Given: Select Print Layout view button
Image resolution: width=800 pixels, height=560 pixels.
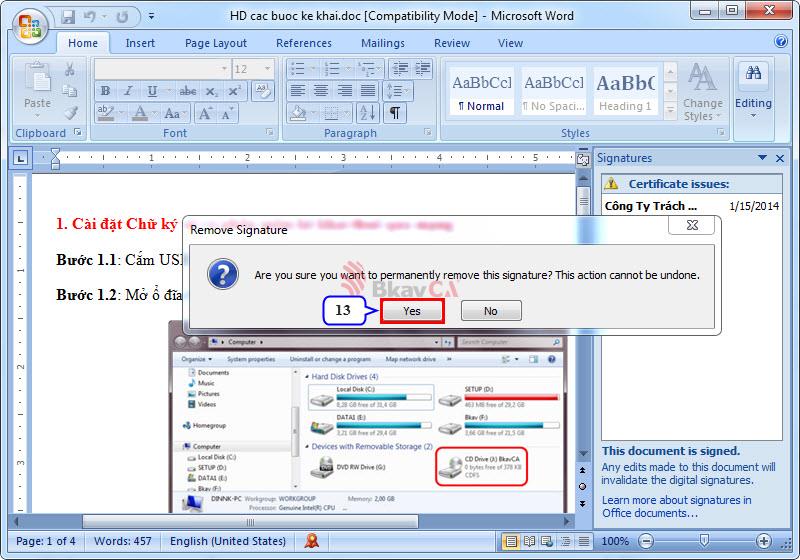Looking at the screenshot, I should [x=511, y=541].
